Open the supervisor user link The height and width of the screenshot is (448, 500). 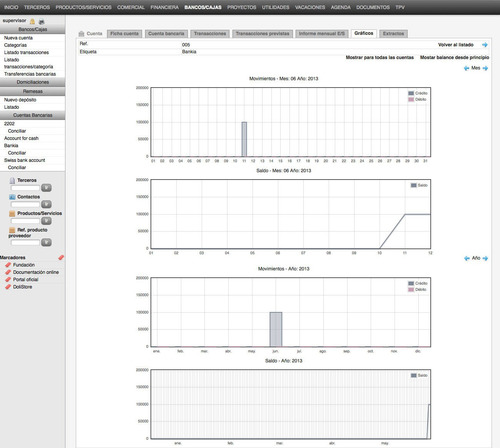click(x=14, y=20)
